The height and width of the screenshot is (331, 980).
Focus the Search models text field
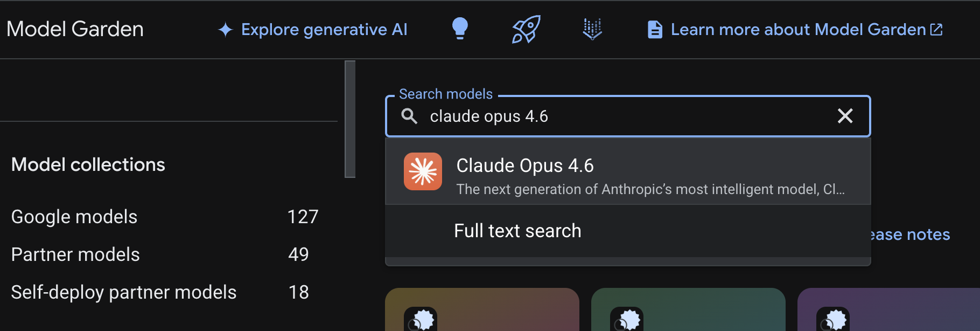pos(619,116)
